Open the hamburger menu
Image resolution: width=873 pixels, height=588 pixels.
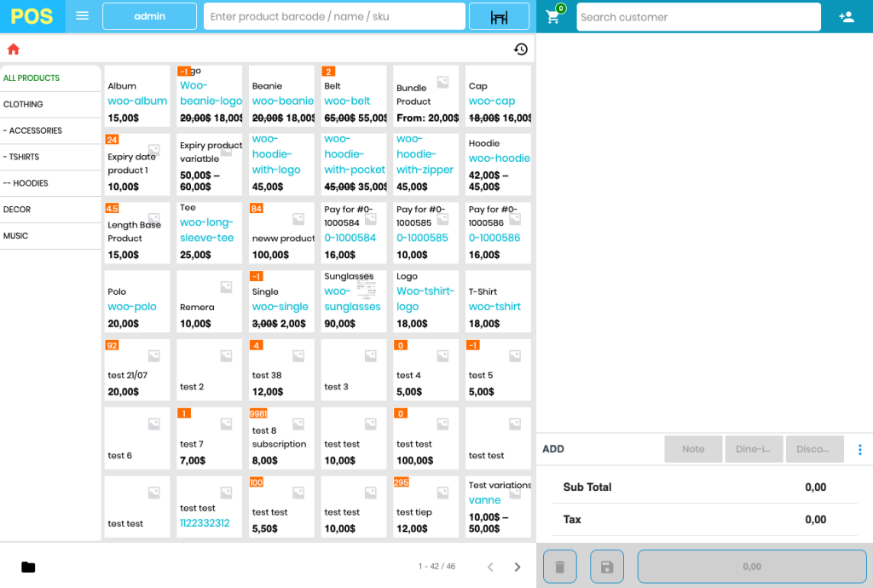point(82,16)
